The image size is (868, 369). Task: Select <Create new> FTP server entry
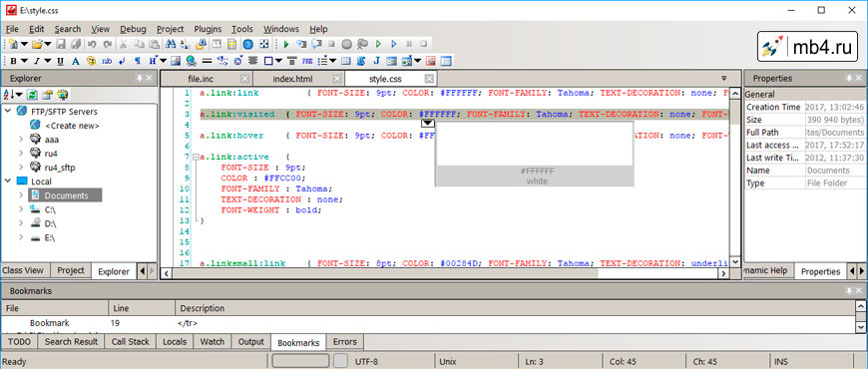click(x=72, y=126)
